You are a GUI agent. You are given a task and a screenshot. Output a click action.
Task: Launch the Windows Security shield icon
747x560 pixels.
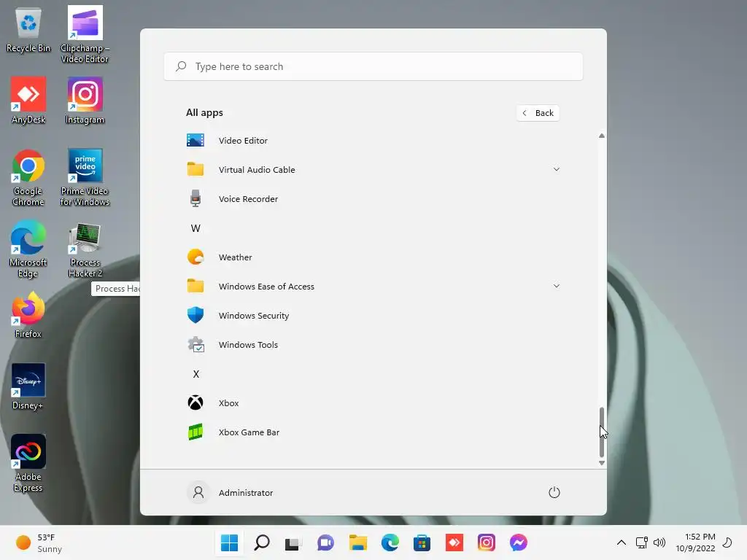(196, 315)
